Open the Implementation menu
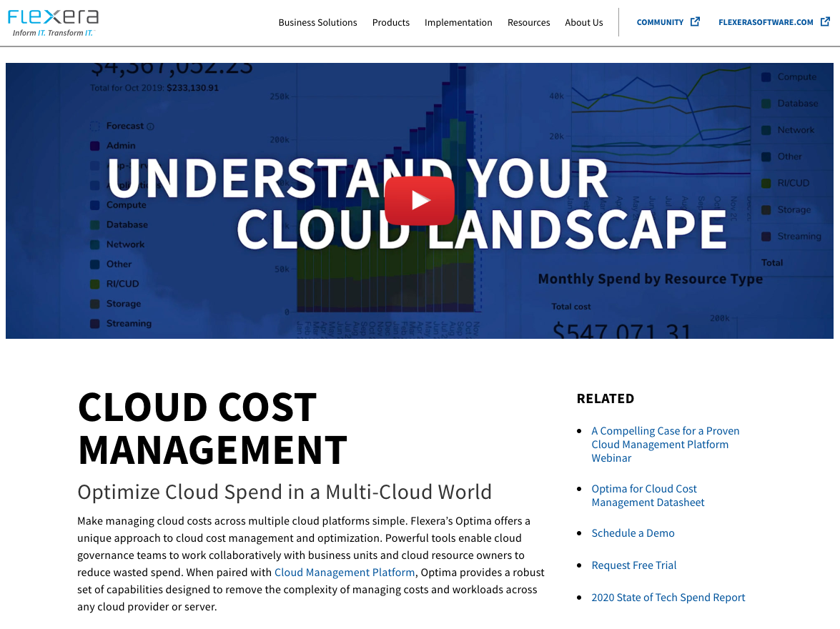Image resolution: width=840 pixels, height=629 pixels. pos(458,23)
